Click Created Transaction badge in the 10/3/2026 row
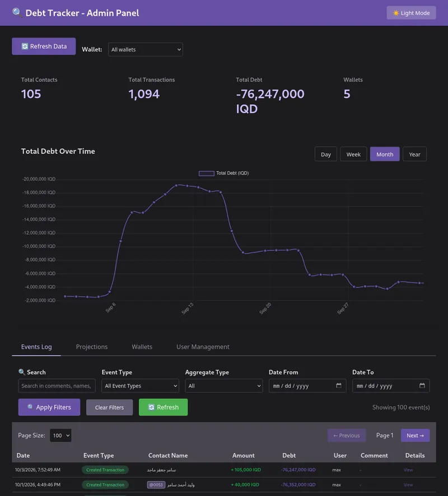Screen dimensions: 448x496 (x=105, y=470)
